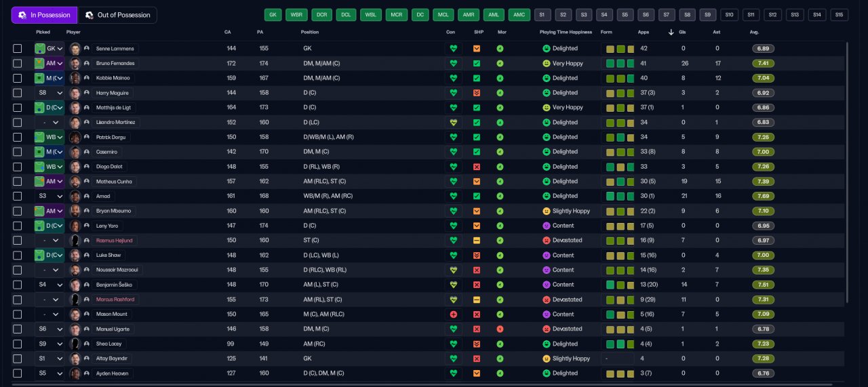Image resolution: width=868 pixels, height=387 pixels.
Task: Click Matheus Cunha's orange sharpness icon
Action: tap(477, 182)
